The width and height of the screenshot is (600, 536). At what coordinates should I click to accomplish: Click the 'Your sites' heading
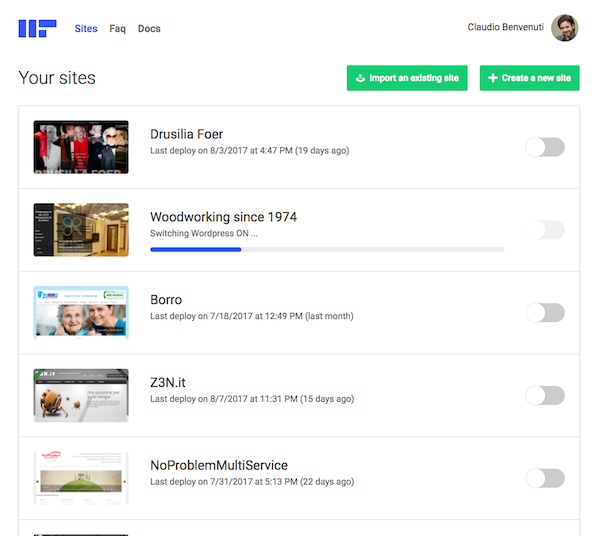click(x=57, y=78)
